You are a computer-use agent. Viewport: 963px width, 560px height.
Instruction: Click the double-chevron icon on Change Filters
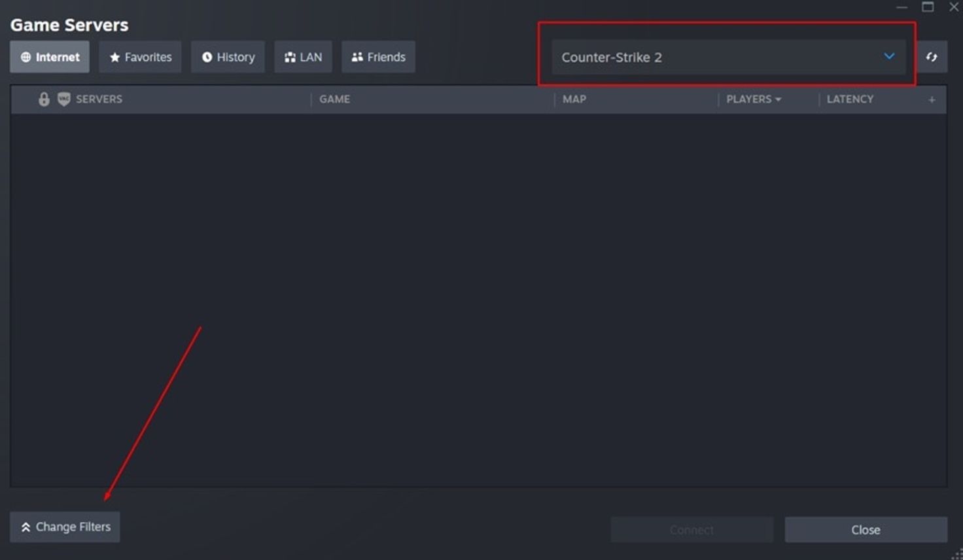(27, 527)
